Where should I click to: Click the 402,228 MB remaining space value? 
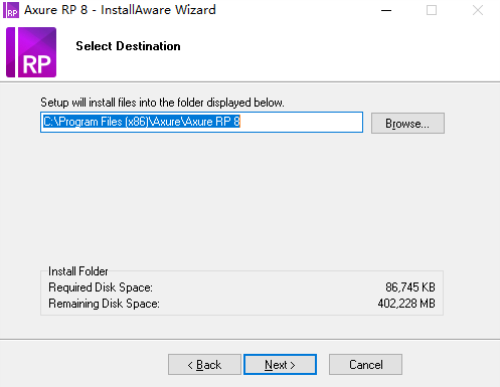[406, 303]
